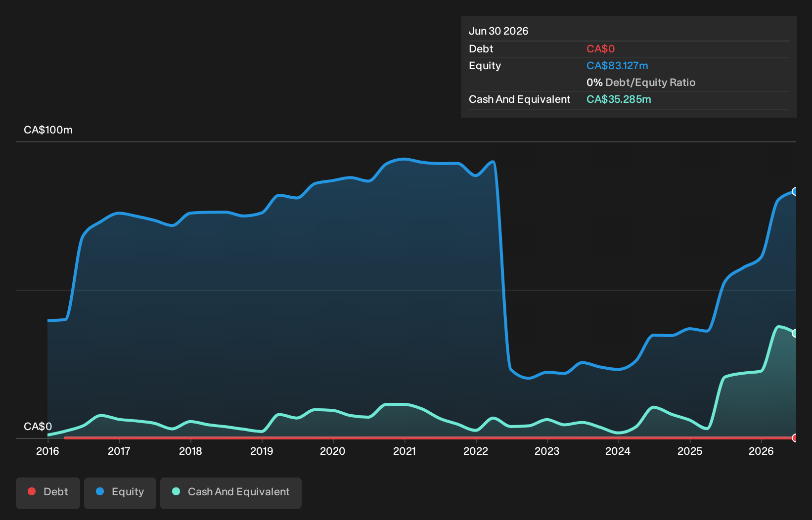Select the 2025 x-axis label

tap(690, 451)
